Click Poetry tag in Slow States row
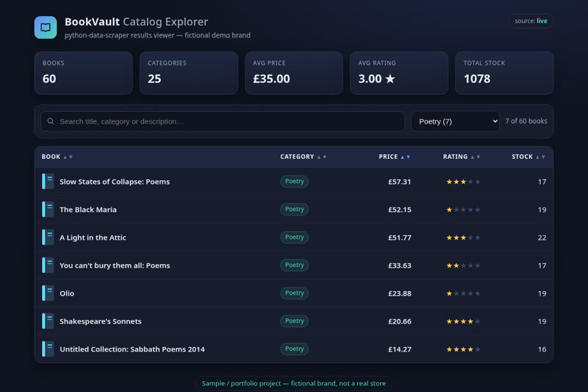588x392 pixels. point(295,181)
